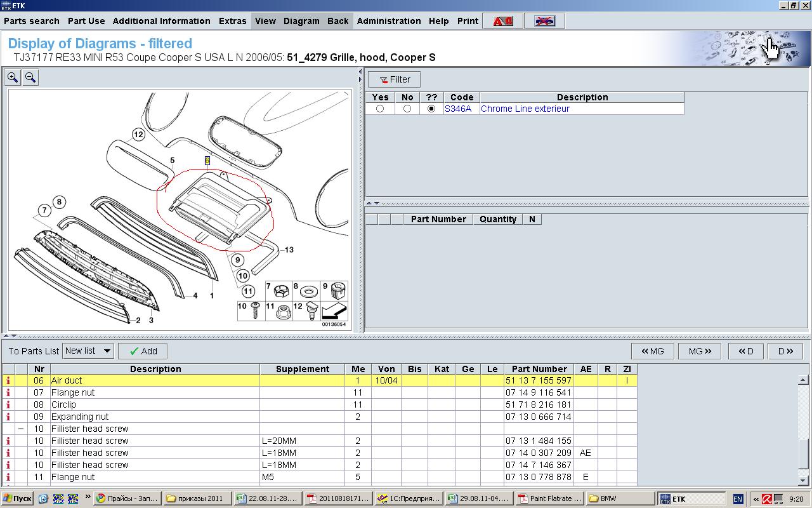The height and width of the screenshot is (508, 812).
Task: Click the Add button with green check
Action: tap(143, 351)
